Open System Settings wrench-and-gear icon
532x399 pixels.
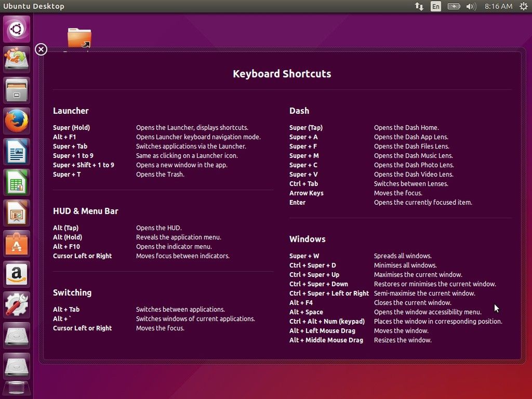17,304
